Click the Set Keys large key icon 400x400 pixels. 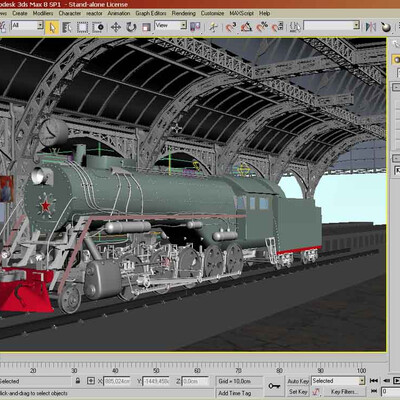point(274,386)
